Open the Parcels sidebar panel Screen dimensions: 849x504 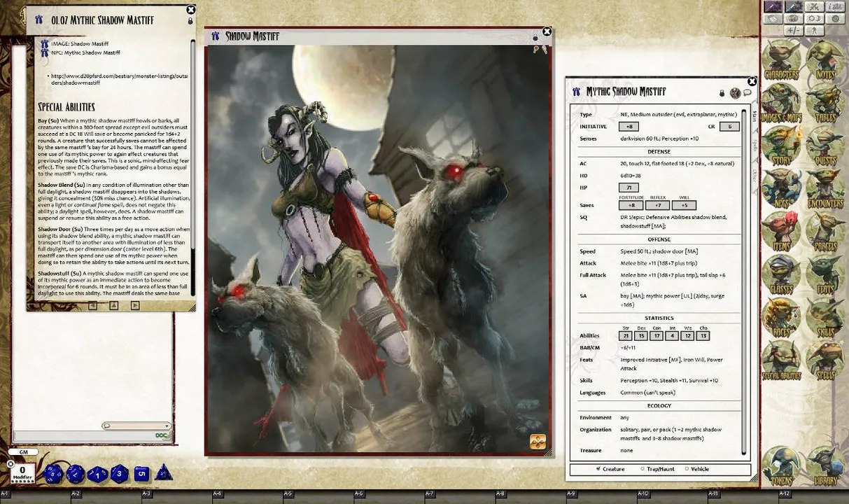tap(825, 232)
